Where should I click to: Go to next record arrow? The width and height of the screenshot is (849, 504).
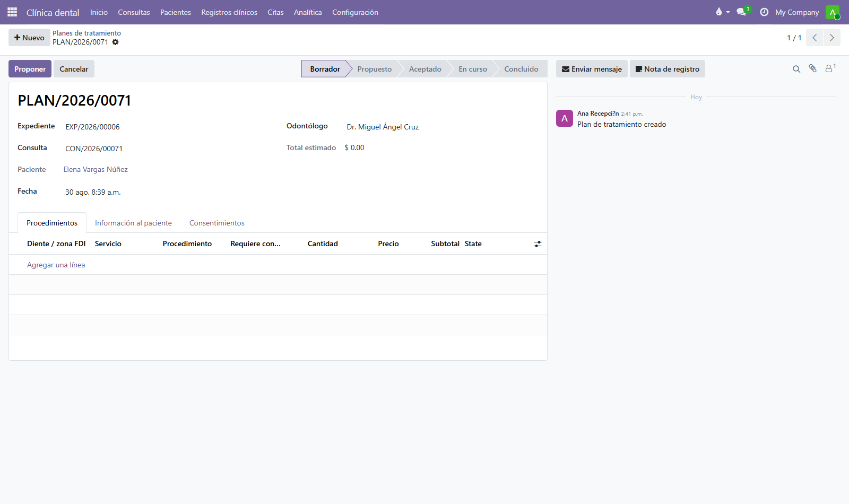click(x=831, y=38)
